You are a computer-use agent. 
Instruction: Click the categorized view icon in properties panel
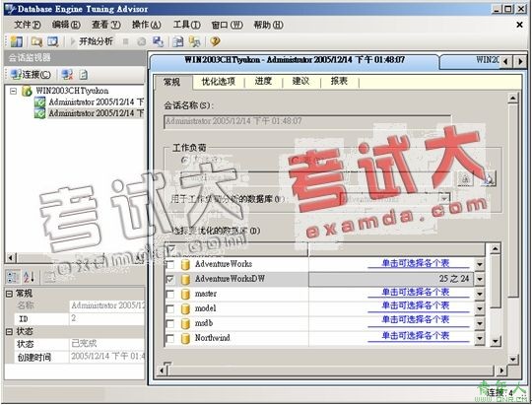pyautogui.click(x=13, y=277)
